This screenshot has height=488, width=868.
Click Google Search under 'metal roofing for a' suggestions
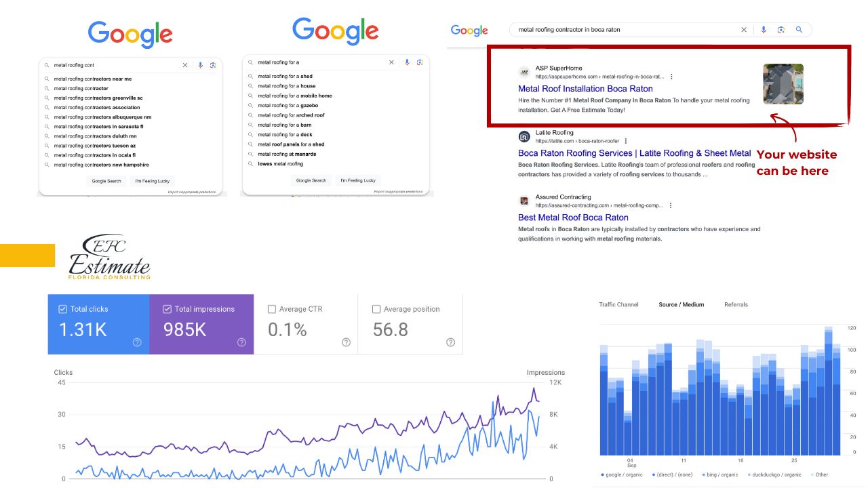[x=311, y=180]
